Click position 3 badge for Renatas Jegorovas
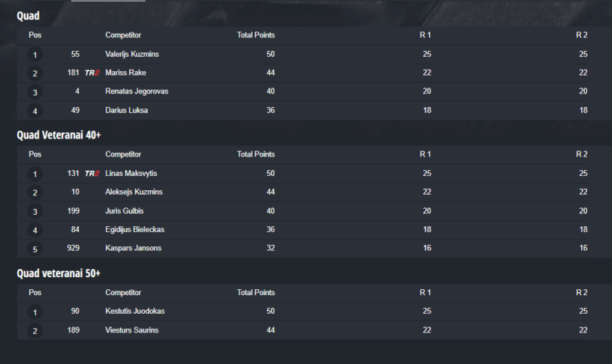The height and width of the screenshot is (364, 612). (34, 92)
